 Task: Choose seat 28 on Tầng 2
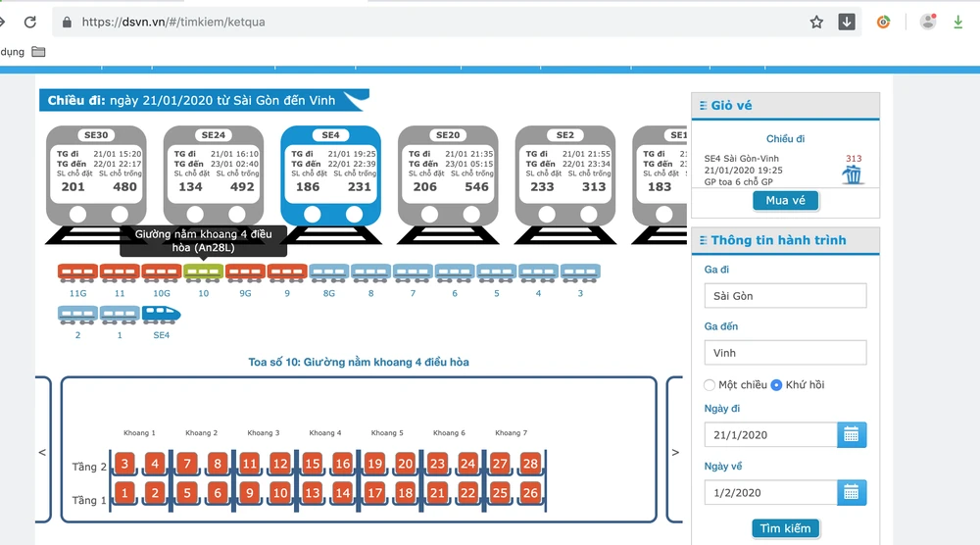click(530, 464)
